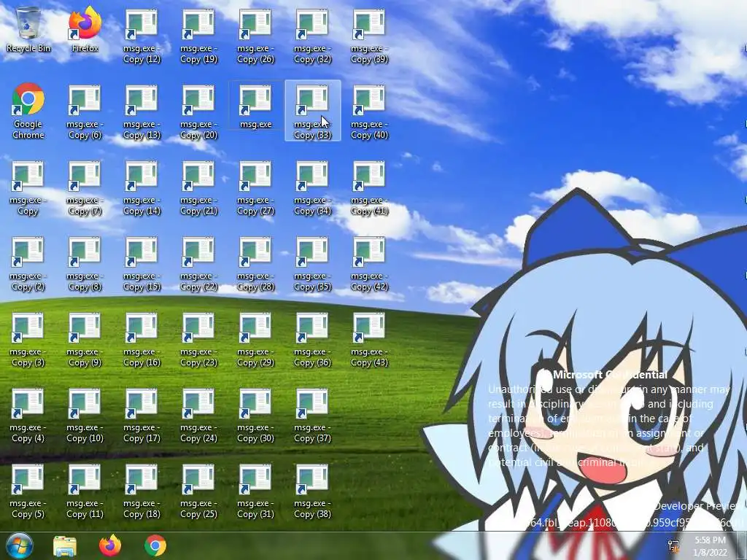Select msg.exe - Copy (8) shortcut
The image size is (747, 560).
85,263
